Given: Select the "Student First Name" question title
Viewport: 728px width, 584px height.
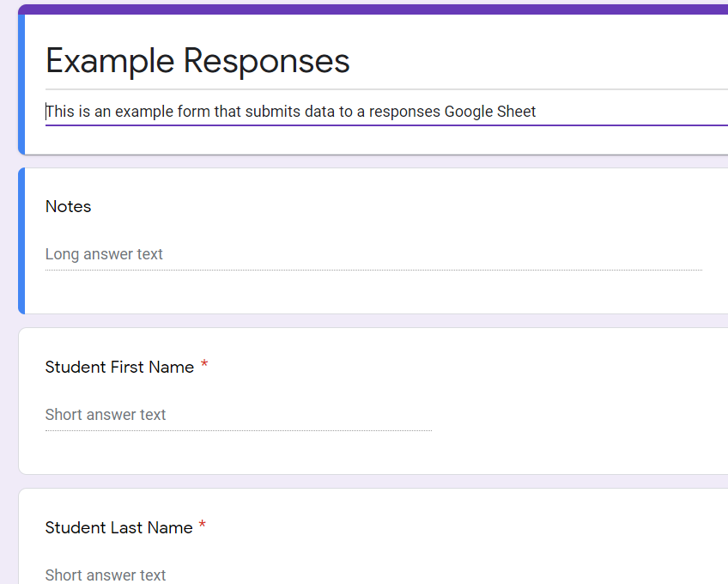Looking at the screenshot, I should click(x=119, y=367).
